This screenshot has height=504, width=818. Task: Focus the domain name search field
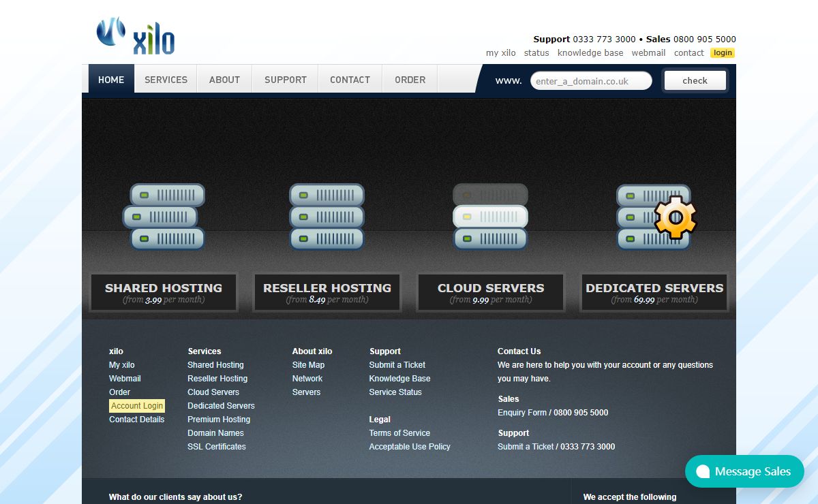coord(591,81)
